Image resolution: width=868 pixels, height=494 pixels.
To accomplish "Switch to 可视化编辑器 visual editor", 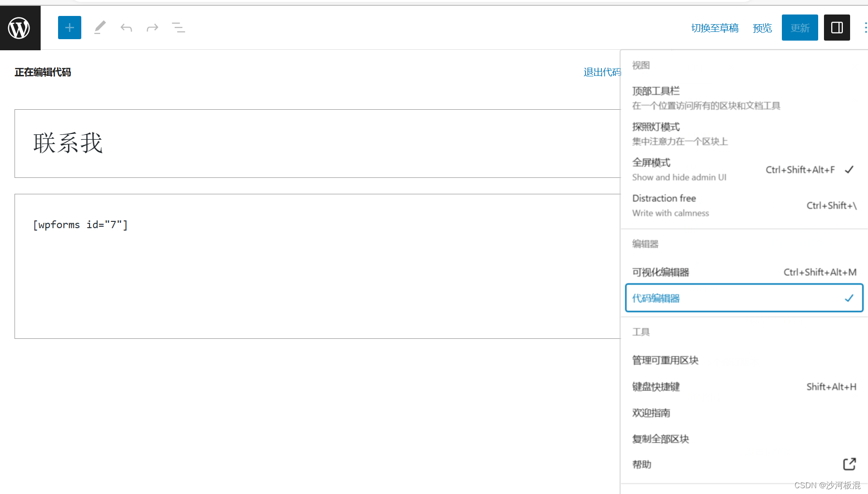I will point(744,272).
